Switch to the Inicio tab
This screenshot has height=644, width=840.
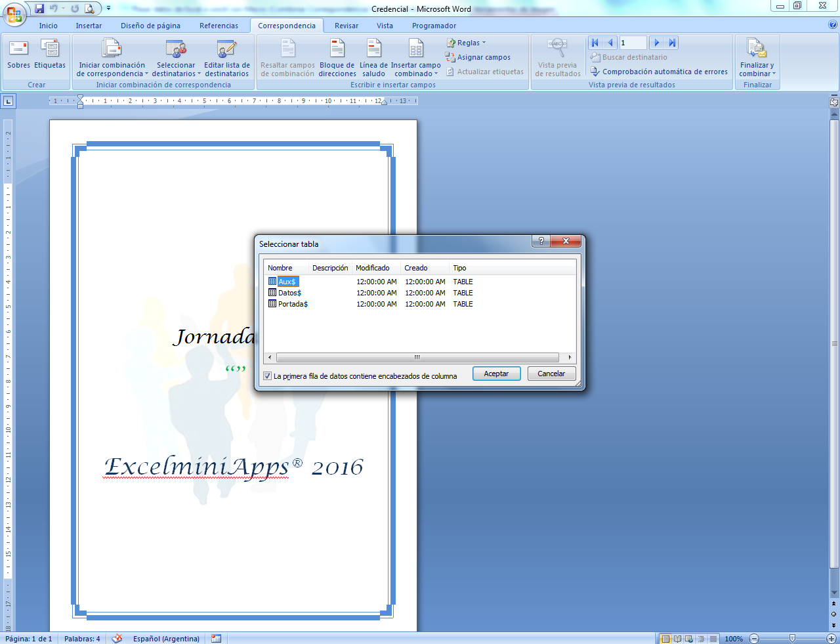point(48,26)
